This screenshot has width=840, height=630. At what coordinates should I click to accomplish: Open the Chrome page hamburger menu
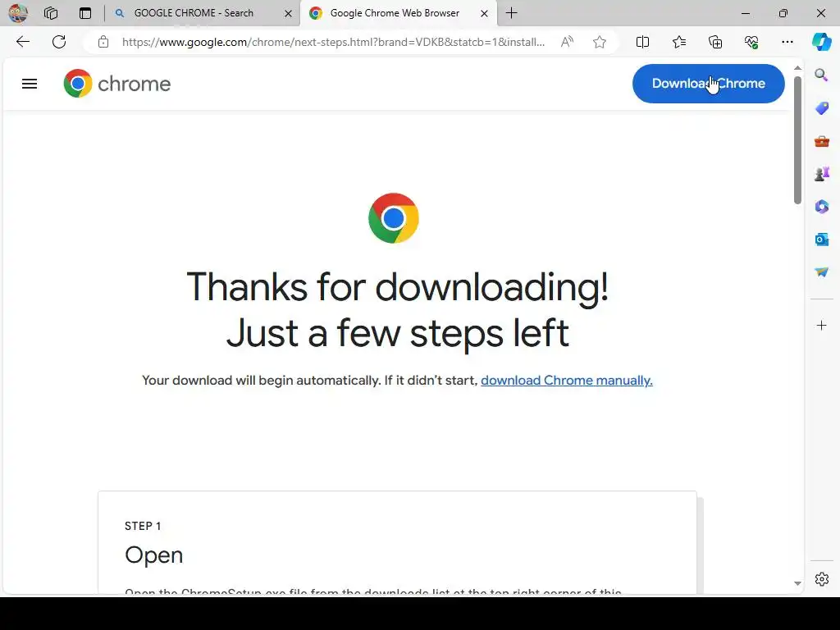click(30, 84)
